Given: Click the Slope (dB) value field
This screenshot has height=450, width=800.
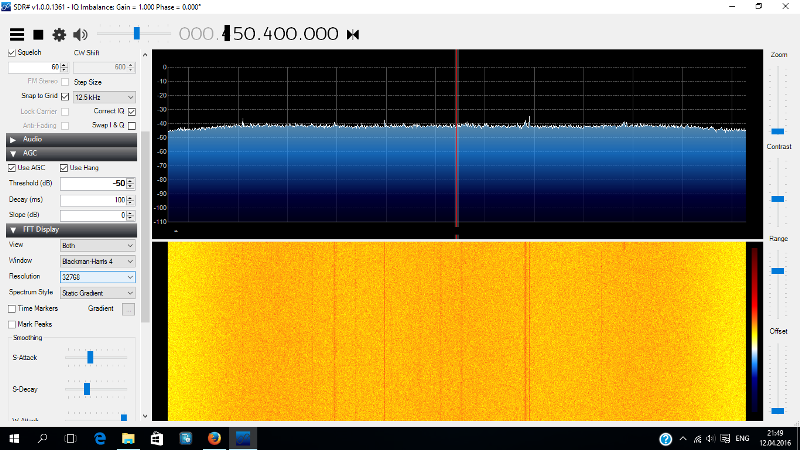Looking at the screenshot, I should tap(93, 215).
